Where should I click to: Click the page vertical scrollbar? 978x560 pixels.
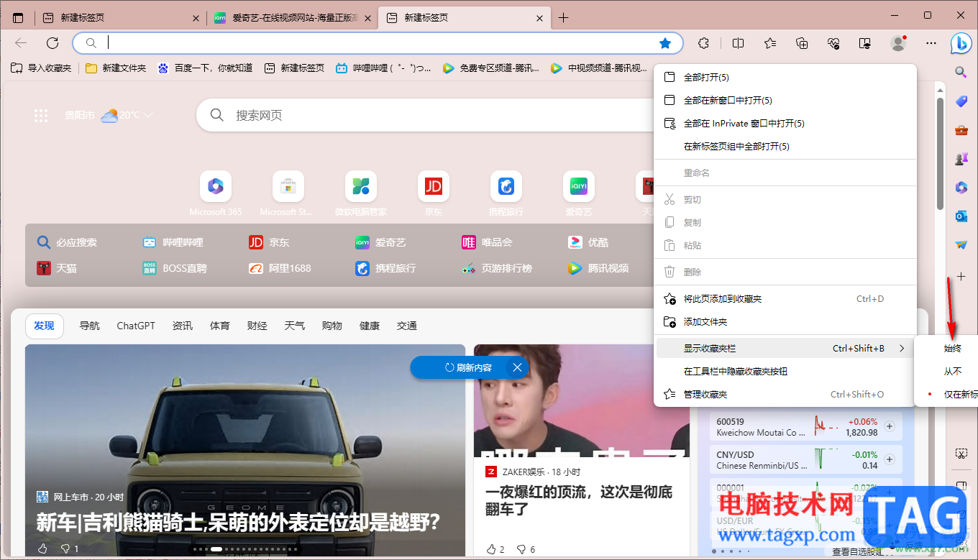coord(940,153)
